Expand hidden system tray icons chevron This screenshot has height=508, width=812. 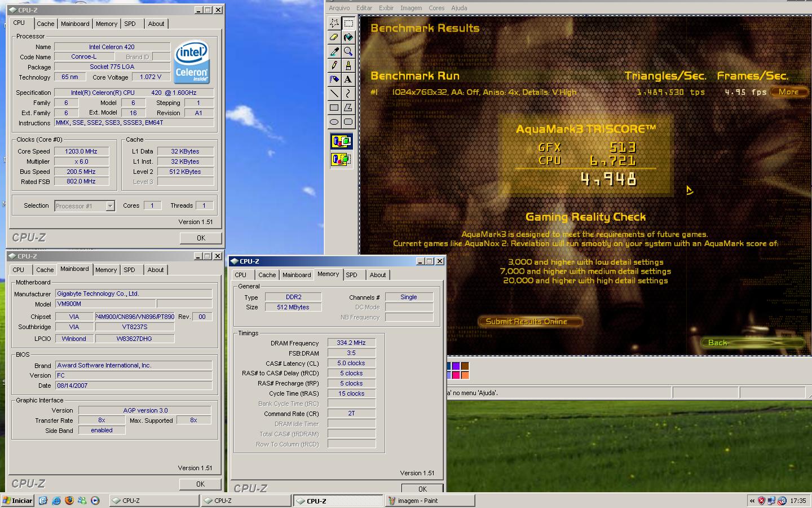click(x=752, y=501)
